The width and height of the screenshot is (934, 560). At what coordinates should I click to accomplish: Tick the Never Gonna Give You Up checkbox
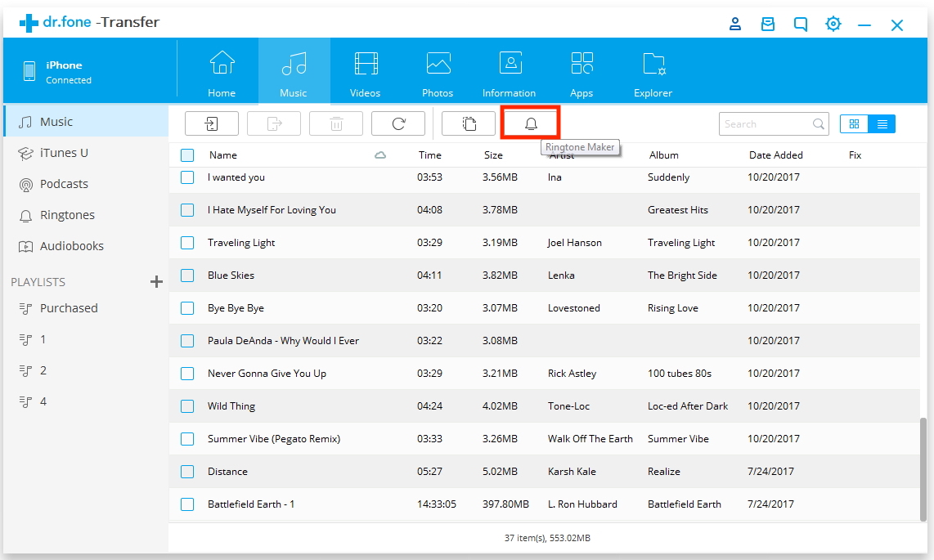point(187,374)
